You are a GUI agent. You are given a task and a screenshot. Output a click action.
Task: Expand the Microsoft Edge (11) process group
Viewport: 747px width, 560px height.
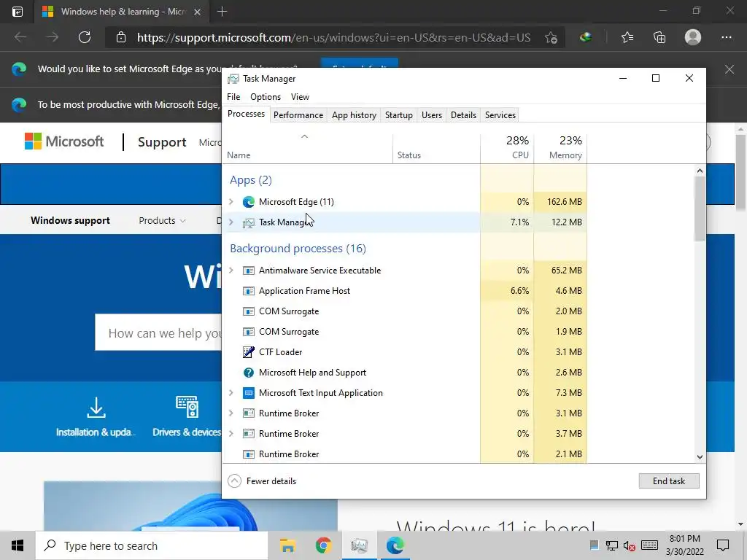click(231, 202)
